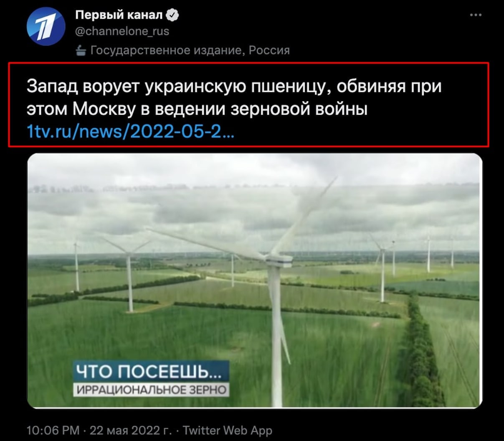Open the three-dot more options menu
Screen dimensions: 504x441
coord(476,15)
